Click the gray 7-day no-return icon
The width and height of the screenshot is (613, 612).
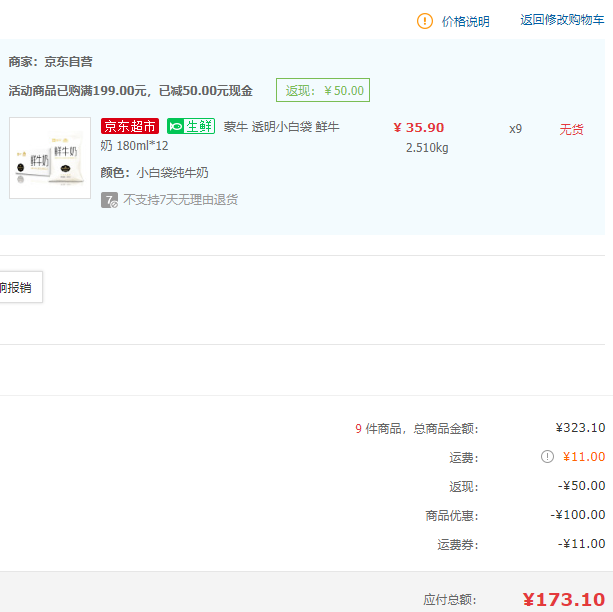click(x=109, y=200)
